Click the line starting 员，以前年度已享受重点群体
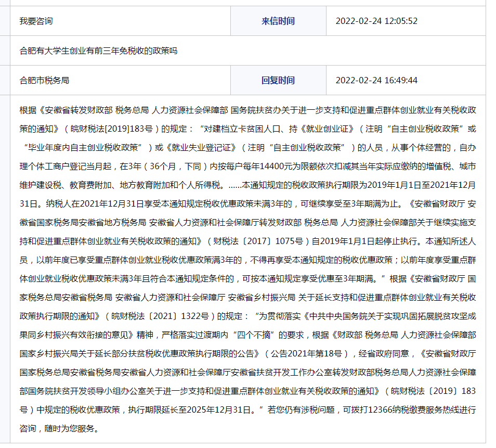This screenshot has width=496, height=448. coord(247,260)
